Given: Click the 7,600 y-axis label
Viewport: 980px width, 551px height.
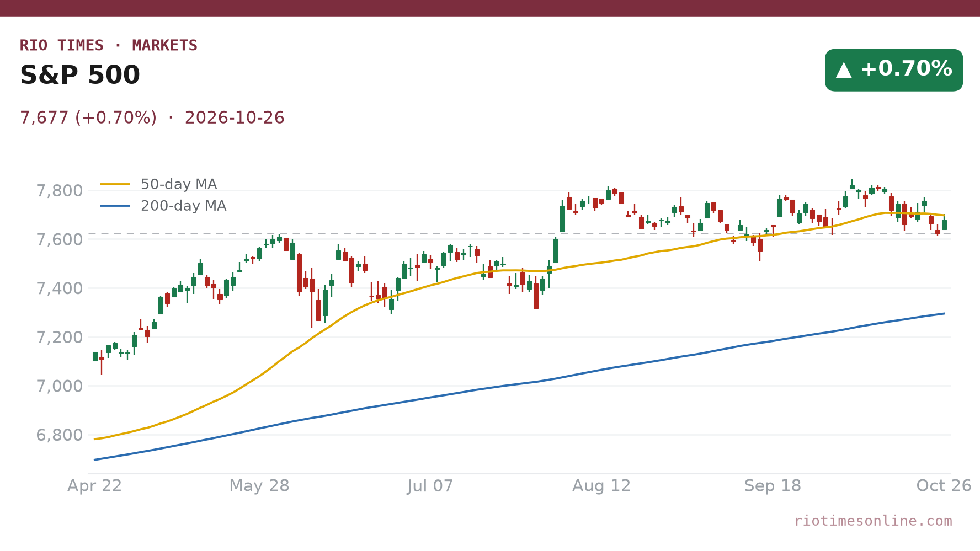Looking at the screenshot, I should coord(59,240).
